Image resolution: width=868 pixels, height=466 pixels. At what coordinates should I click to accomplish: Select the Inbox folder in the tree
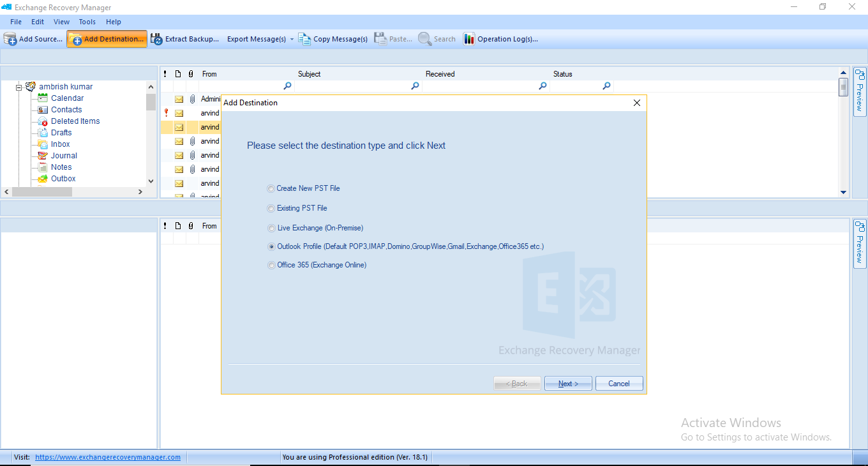pyautogui.click(x=61, y=144)
